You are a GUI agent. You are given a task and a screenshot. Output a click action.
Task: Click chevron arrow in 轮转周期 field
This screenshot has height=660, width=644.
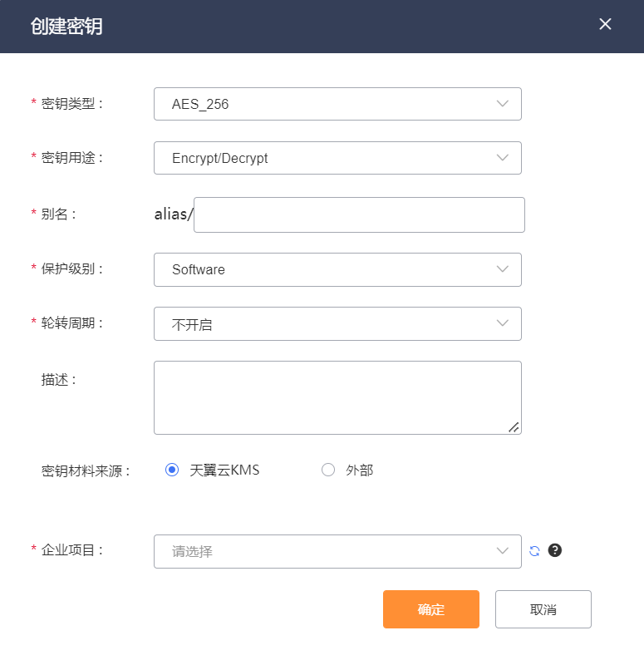tap(502, 323)
